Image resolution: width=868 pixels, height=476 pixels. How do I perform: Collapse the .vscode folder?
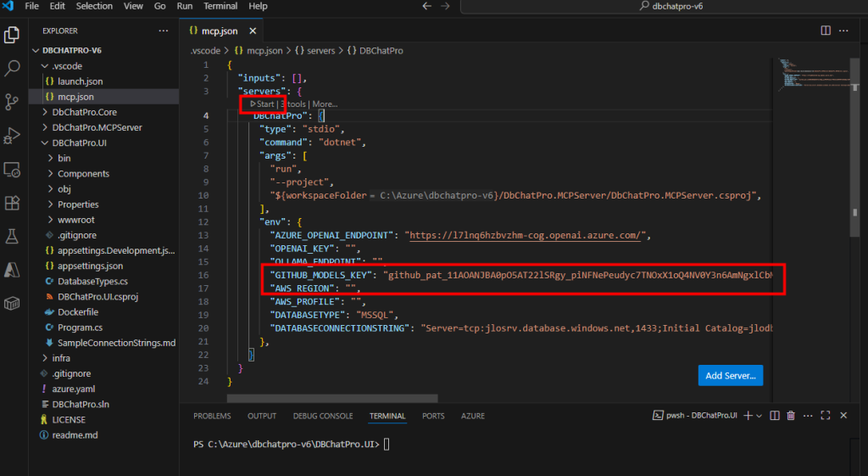(104, 66)
